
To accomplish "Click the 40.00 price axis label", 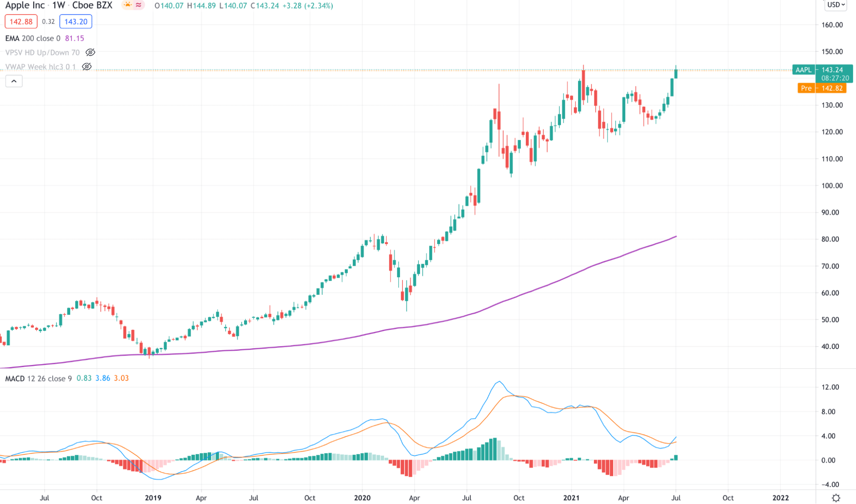I will (x=830, y=347).
